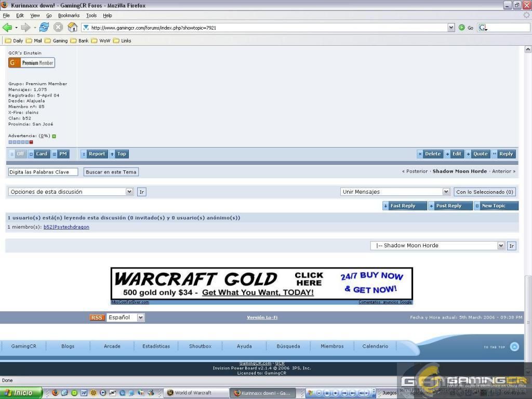Viewport: 532px width, 399px height.
Task: Open the back button history dropdown arrow
Action: pos(16,28)
